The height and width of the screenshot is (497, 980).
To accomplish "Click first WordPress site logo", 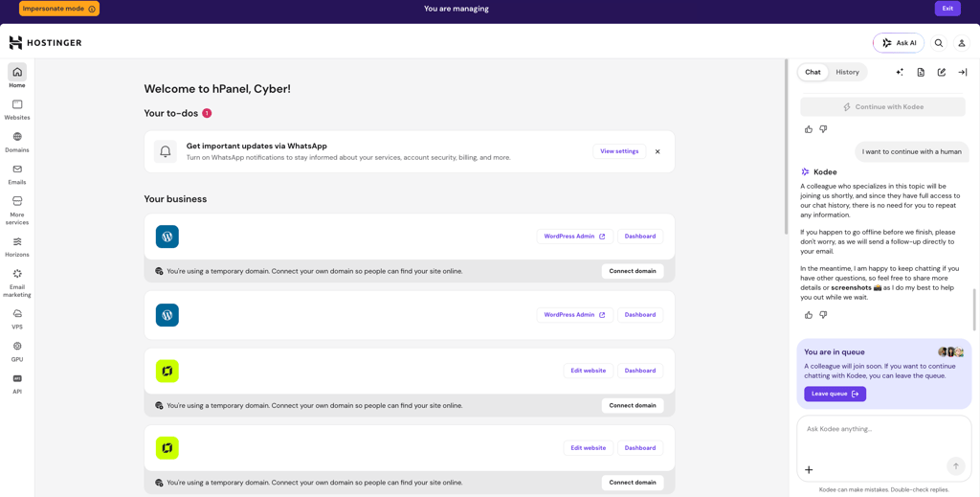I will (x=167, y=237).
